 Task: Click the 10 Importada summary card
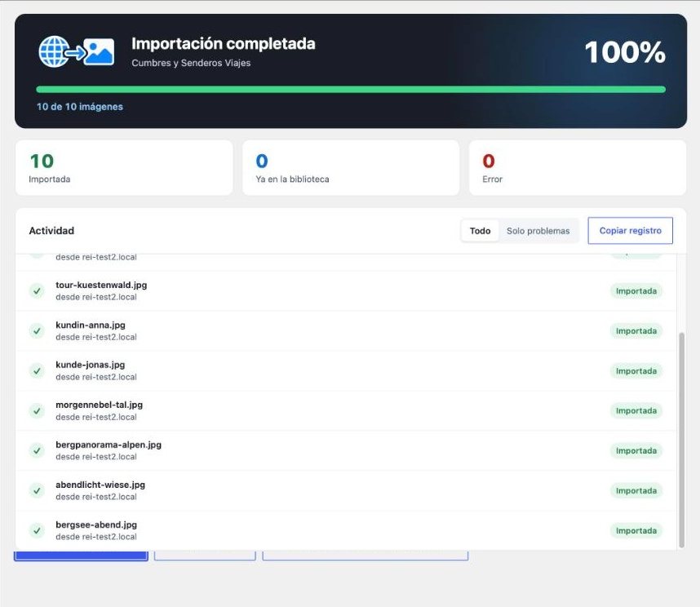coord(124,168)
